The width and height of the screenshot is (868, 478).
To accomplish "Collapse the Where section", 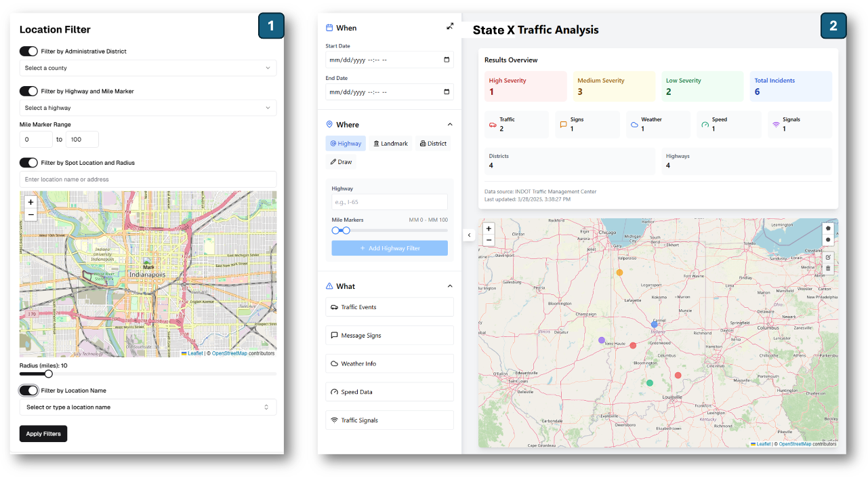I will [x=450, y=125].
